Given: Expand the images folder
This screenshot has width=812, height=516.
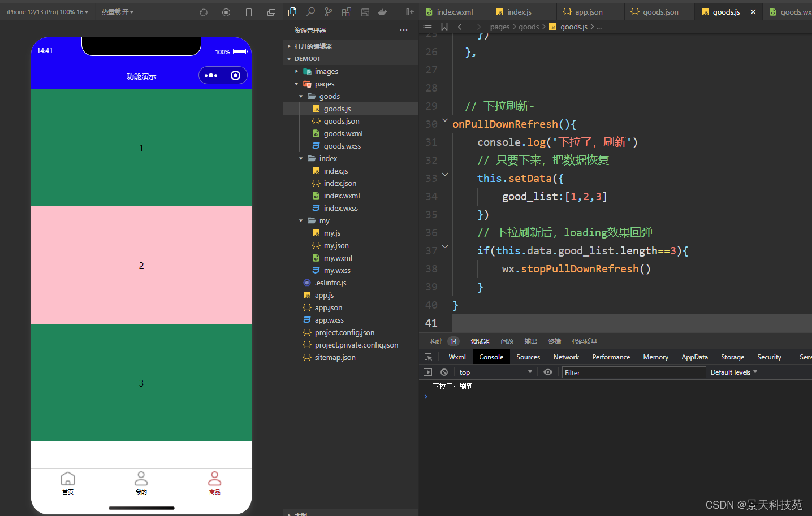Looking at the screenshot, I should pos(297,72).
